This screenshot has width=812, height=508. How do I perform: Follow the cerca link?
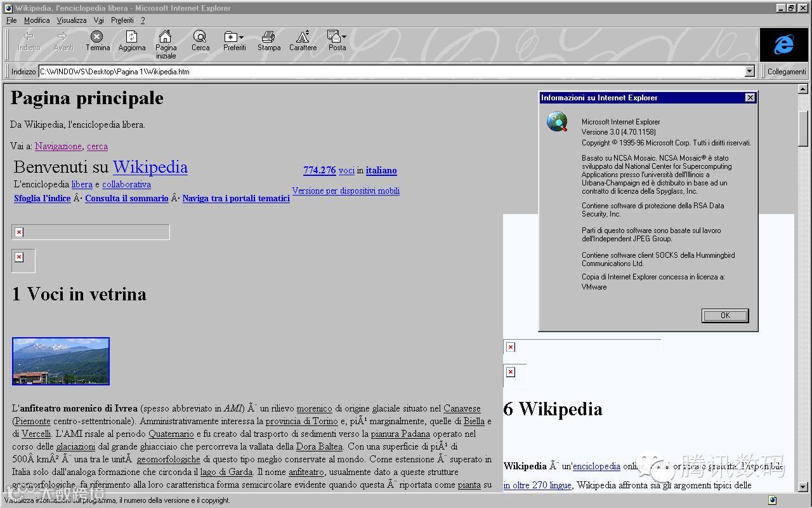point(97,146)
